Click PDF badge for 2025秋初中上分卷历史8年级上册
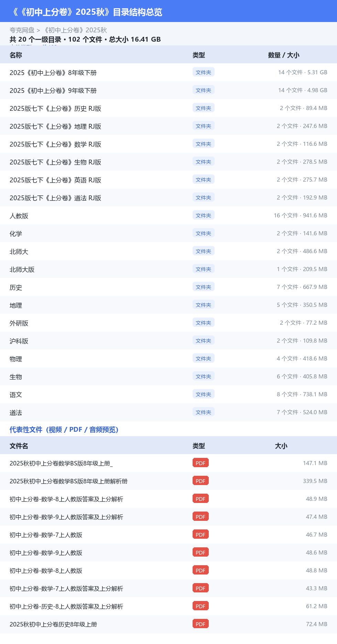 click(200, 624)
